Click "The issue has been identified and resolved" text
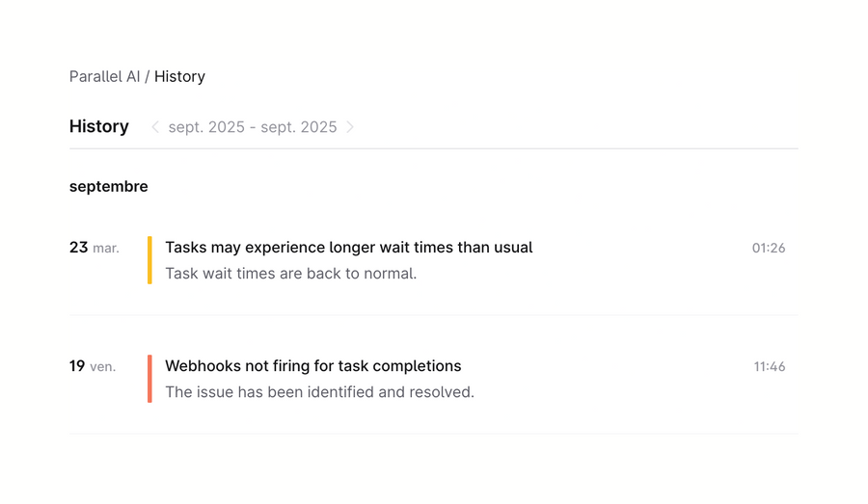 click(319, 392)
